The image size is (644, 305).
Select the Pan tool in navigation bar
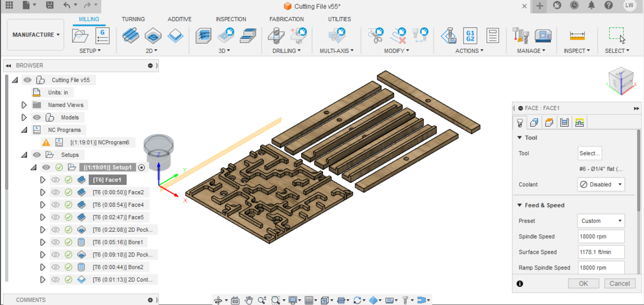click(x=249, y=300)
